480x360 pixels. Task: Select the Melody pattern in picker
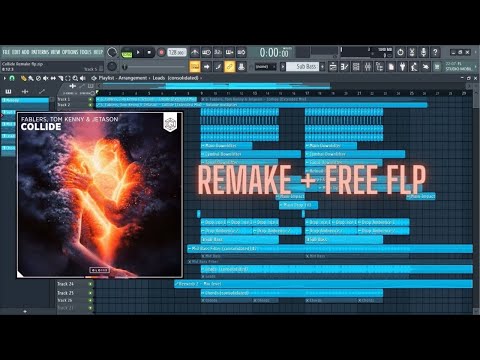pyautogui.click(x=25, y=100)
